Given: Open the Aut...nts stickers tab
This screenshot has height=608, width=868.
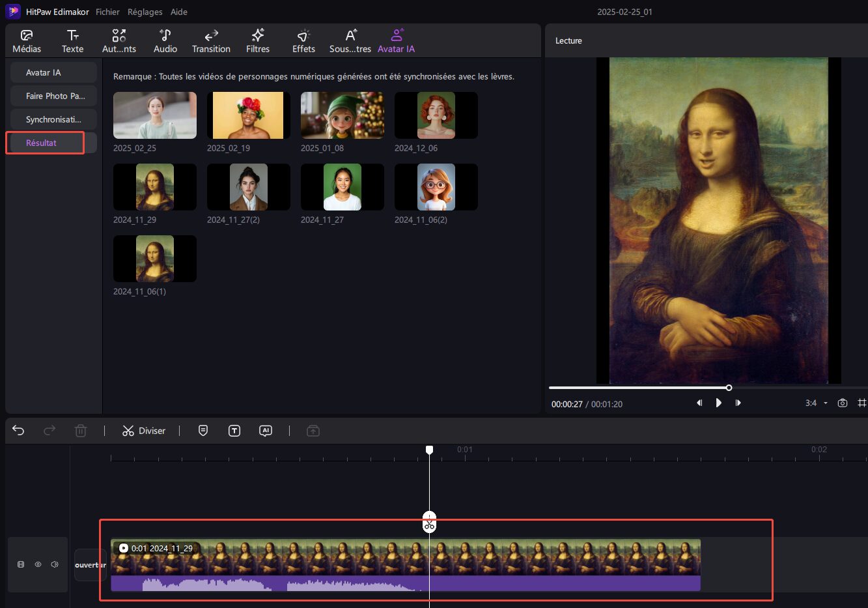Looking at the screenshot, I should pyautogui.click(x=119, y=41).
